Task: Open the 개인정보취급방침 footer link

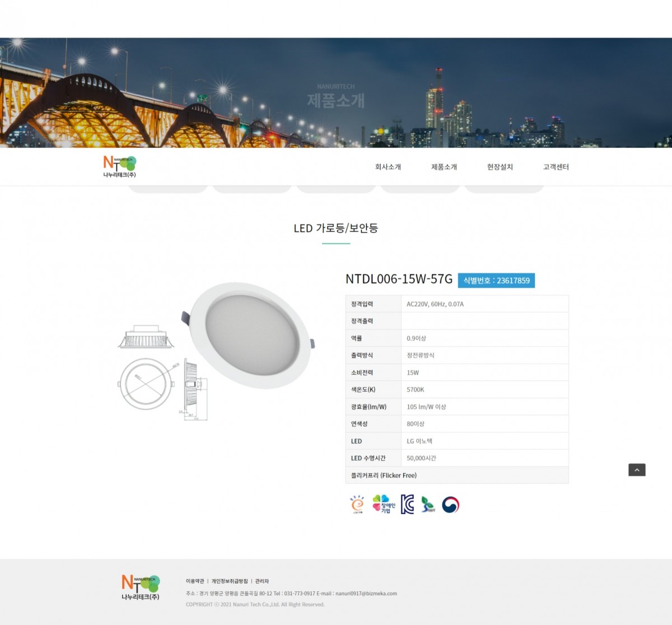Action: [x=230, y=581]
